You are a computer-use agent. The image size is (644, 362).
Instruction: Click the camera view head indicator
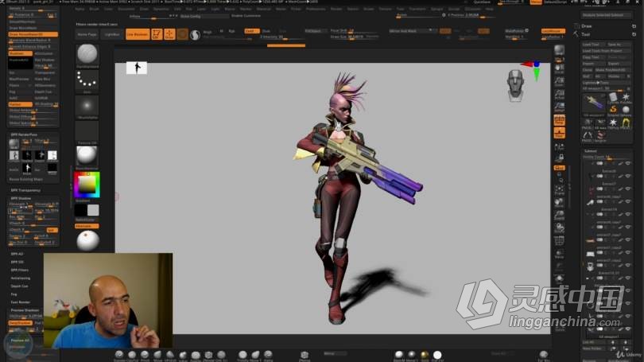point(515,85)
